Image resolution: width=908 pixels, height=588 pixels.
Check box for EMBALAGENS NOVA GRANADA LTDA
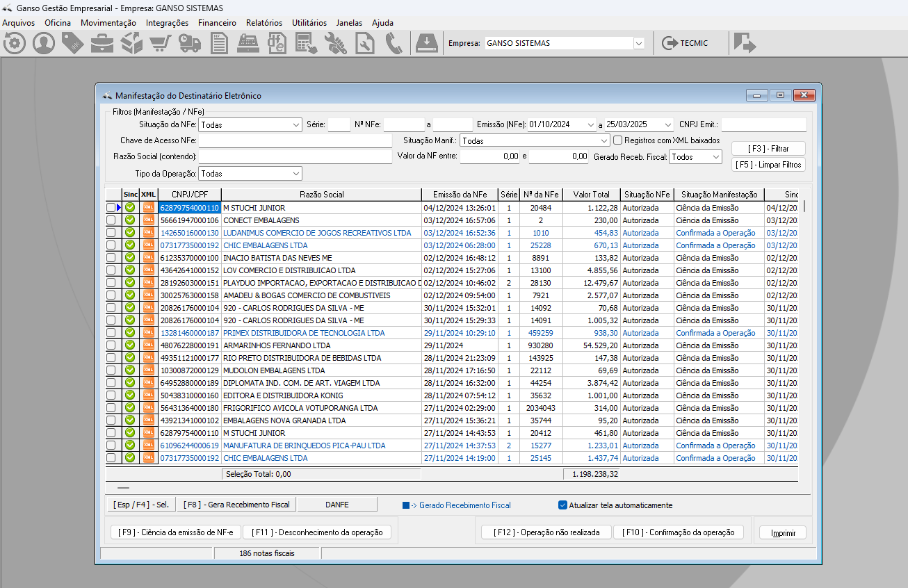tap(111, 420)
